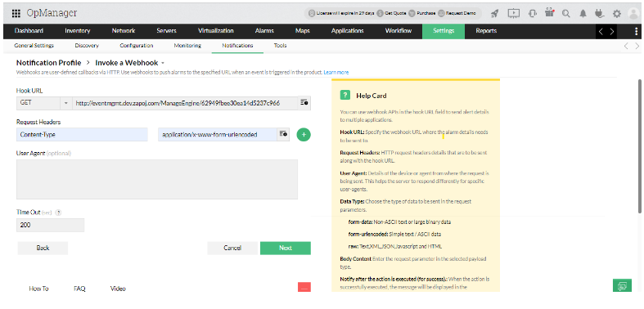This screenshot has height=309, width=644.
Task: Open the Maps tab
Action: pyautogui.click(x=302, y=31)
